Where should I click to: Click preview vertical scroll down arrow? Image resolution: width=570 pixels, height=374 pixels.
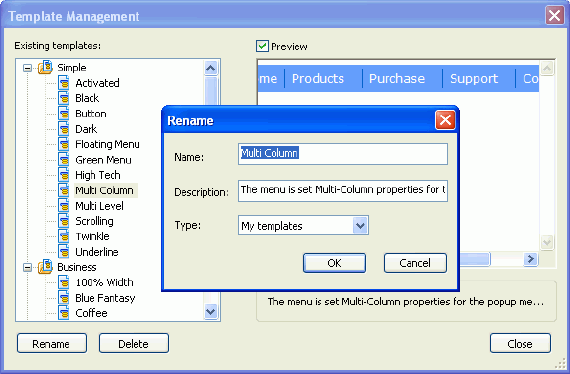547,242
